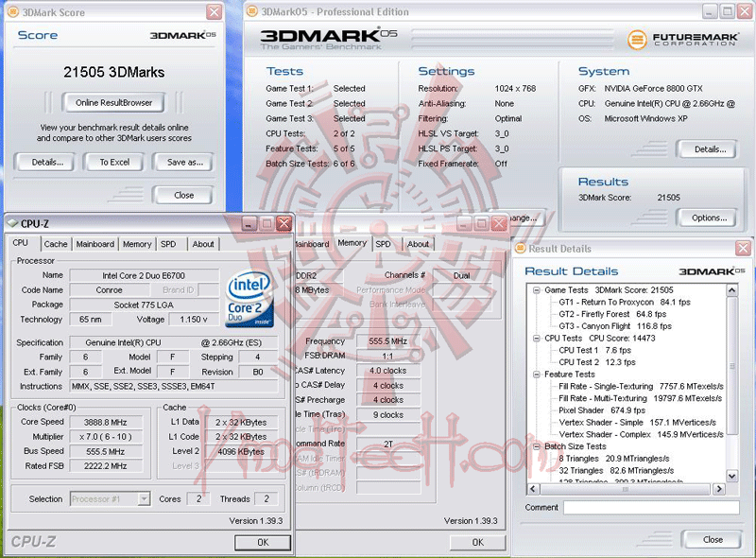Select CPU Test 1 row
The image size is (756, 558).
594,351
